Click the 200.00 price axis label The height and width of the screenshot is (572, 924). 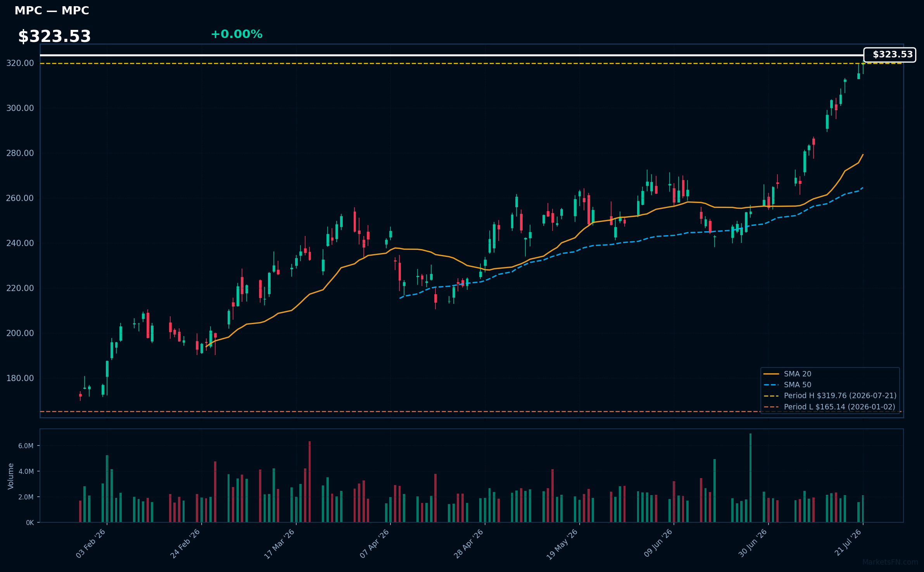[x=20, y=333]
